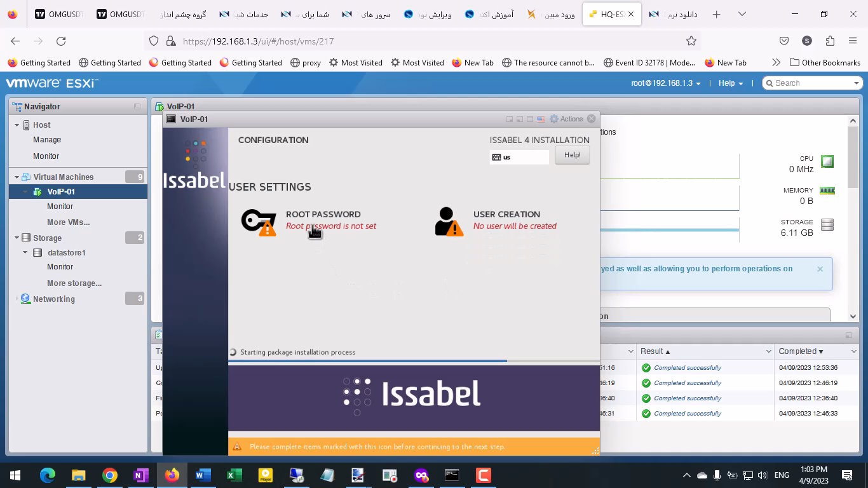
Task: Open a new browser tab
Action: click(x=716, y=14)
